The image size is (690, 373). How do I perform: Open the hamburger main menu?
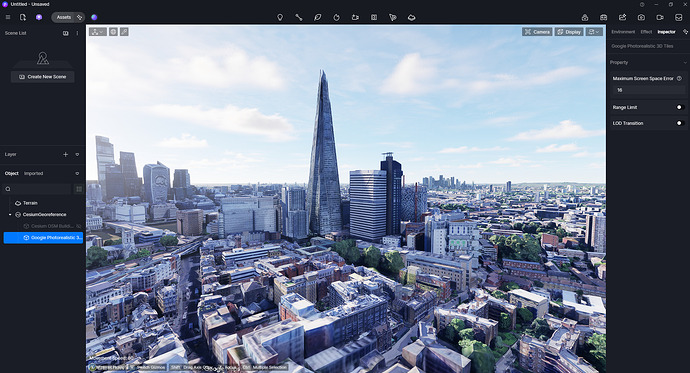[x=7, y=17]
